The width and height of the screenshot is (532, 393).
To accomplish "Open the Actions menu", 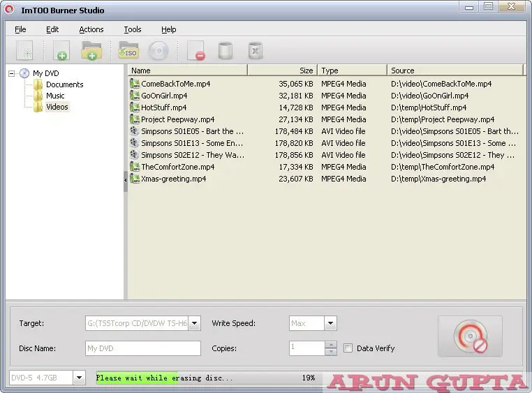I will click(x=91, y=29).
